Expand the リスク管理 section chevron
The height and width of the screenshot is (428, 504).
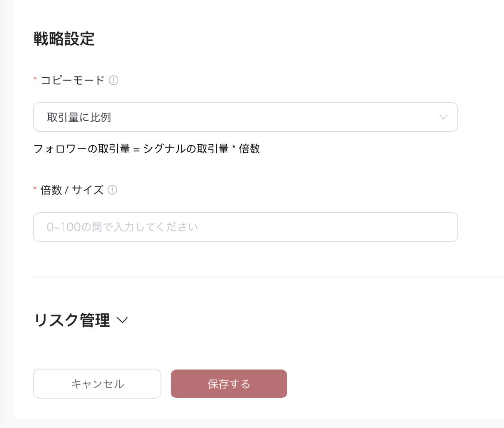122,320
